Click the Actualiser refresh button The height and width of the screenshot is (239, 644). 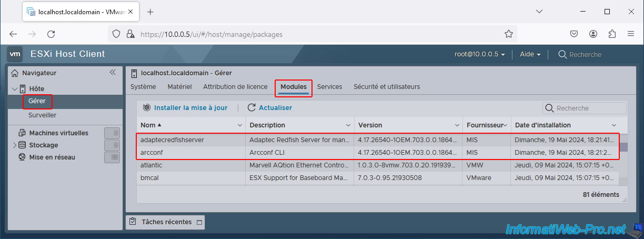[x=269, y=108]
